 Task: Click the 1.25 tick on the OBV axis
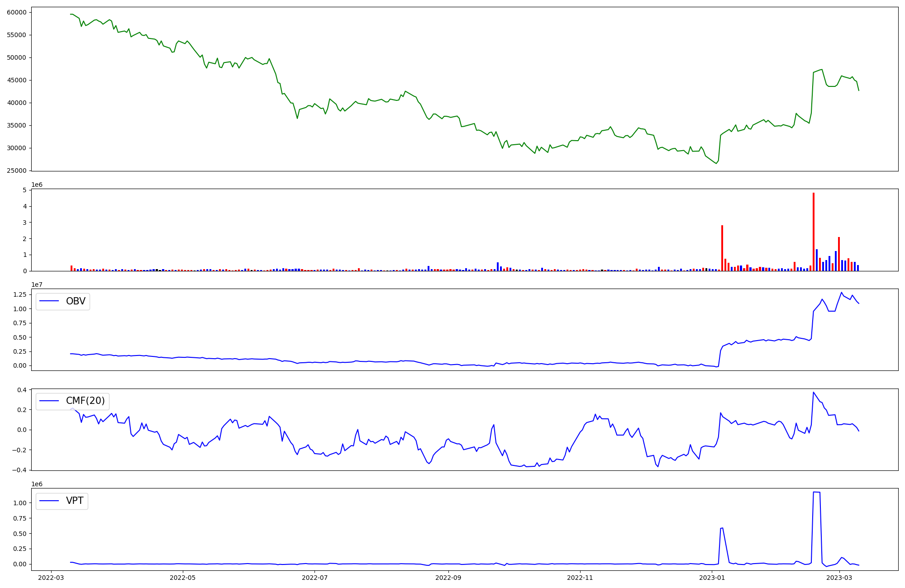20,294
